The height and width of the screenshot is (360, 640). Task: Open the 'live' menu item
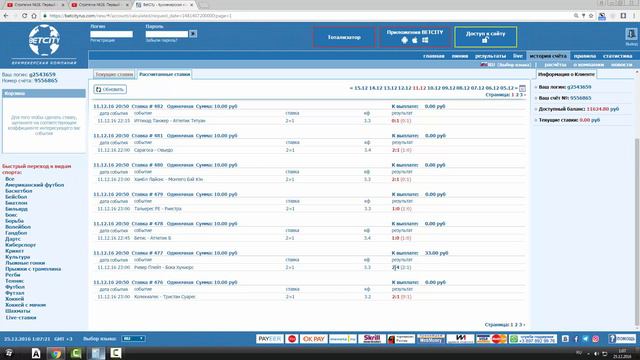[518, 56]
